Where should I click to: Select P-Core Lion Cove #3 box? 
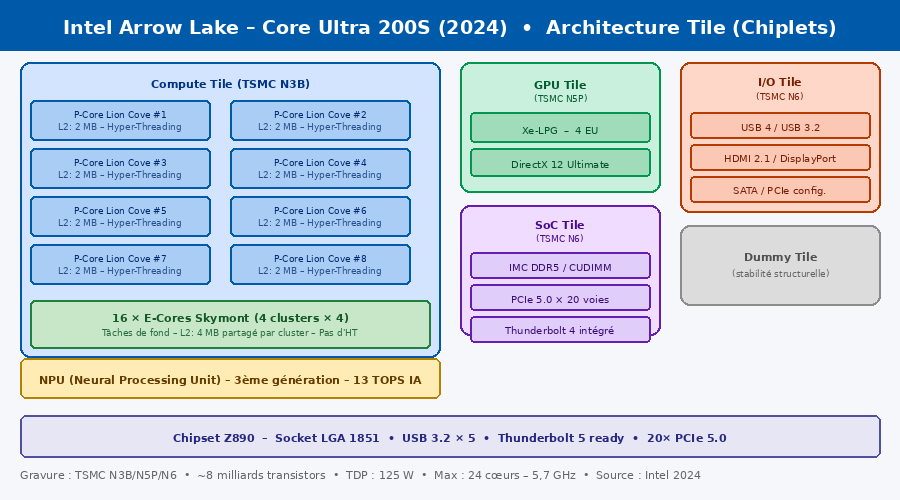121,169
